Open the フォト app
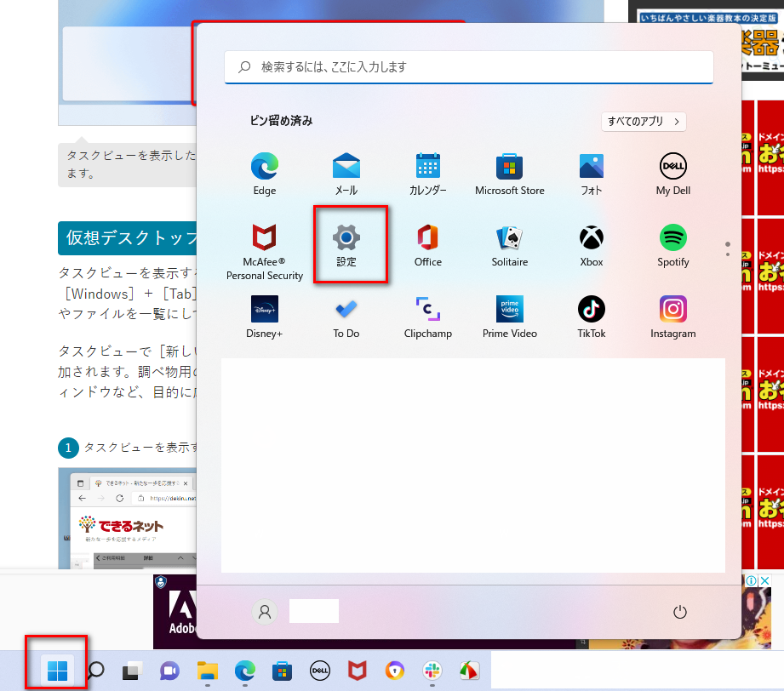 tap(592, 174)
